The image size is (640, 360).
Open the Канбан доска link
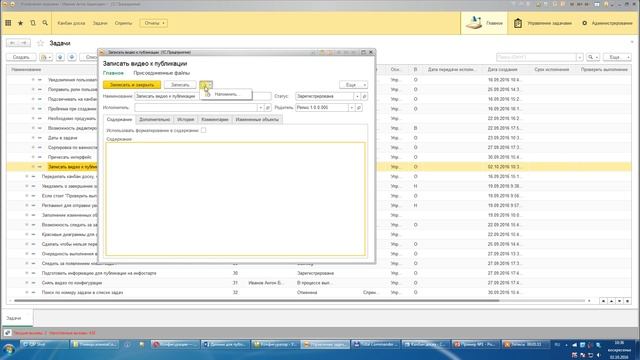pos(71,23)
